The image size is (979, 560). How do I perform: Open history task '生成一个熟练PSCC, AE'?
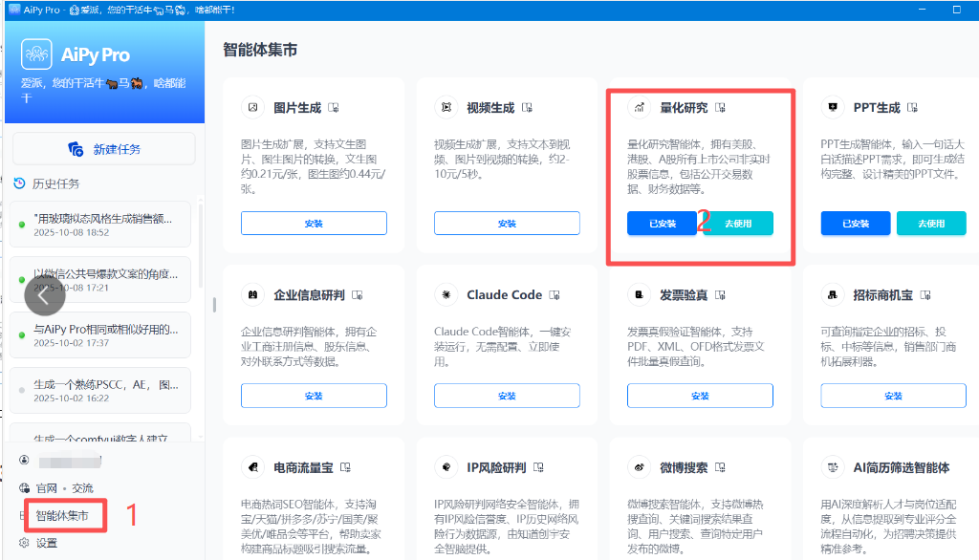click(x=99, y=390)
